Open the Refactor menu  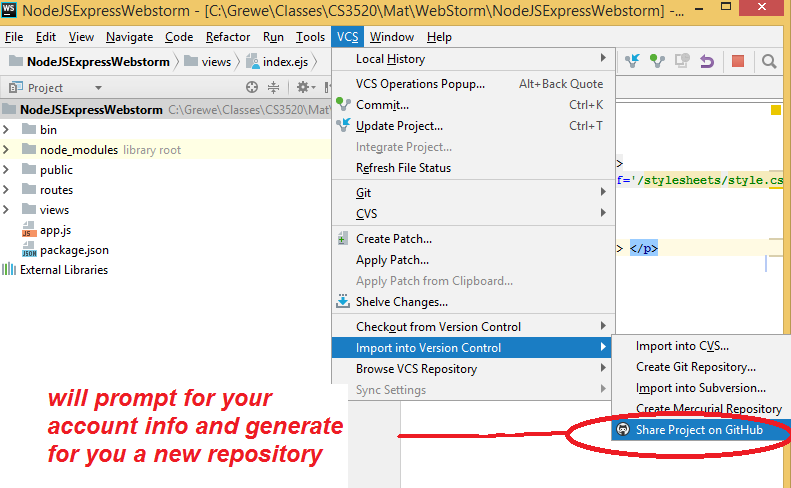tap(228, 37)
